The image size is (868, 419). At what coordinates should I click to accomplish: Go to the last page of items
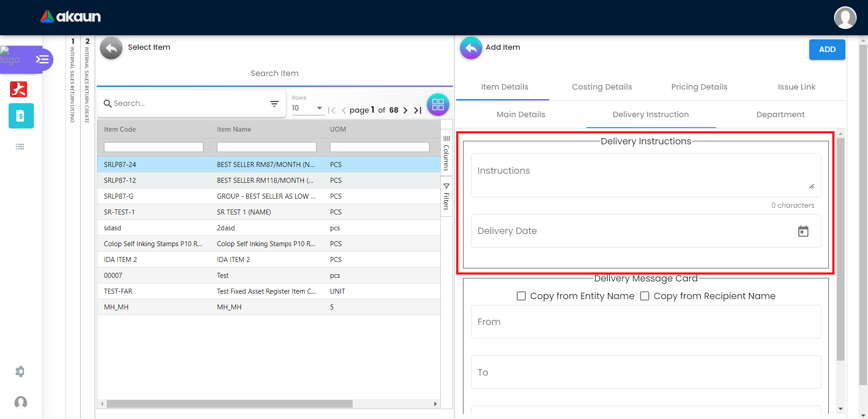(418, 110)
